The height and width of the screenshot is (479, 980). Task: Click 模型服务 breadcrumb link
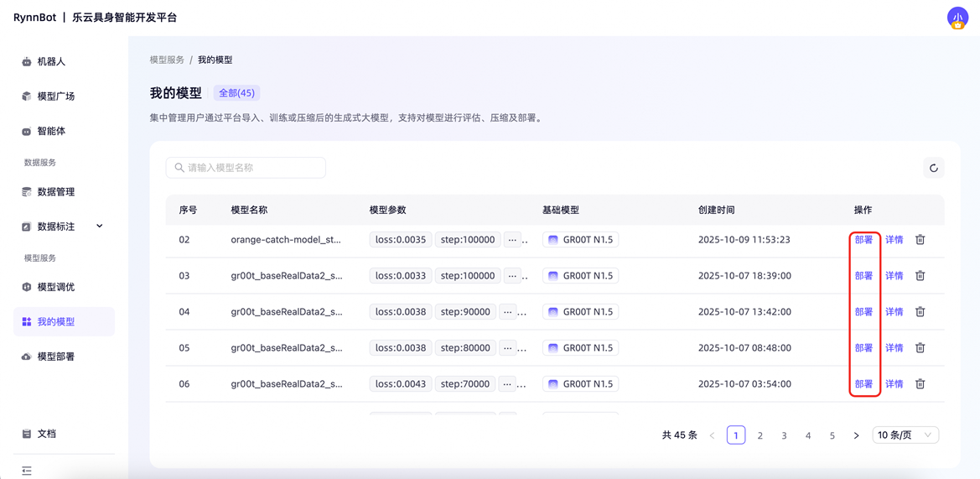[167, 60]
